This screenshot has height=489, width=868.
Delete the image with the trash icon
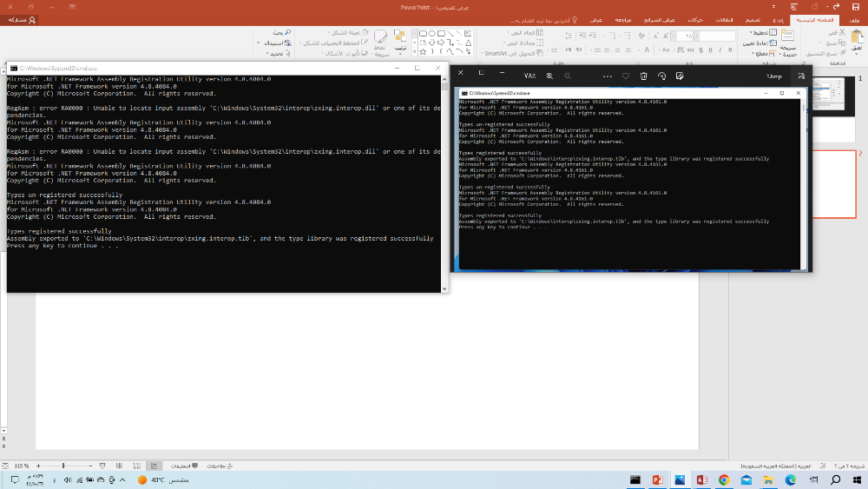click(x=644, y=76)
